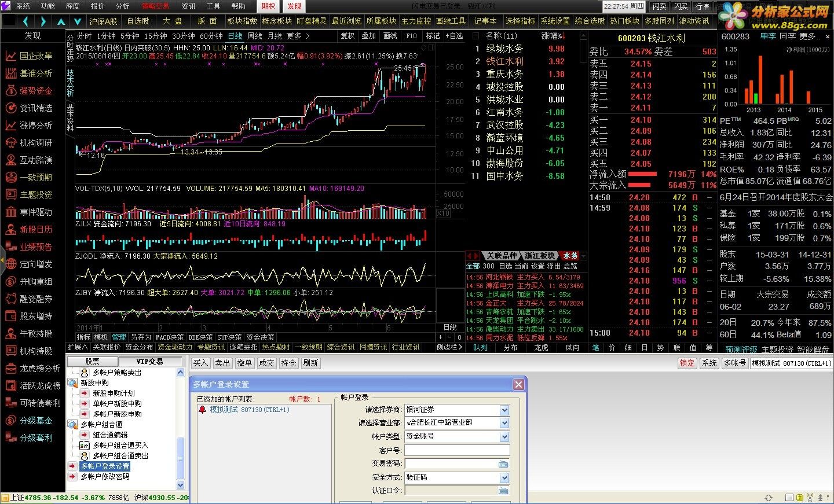Click the 买入 button

tap(200, 363)
